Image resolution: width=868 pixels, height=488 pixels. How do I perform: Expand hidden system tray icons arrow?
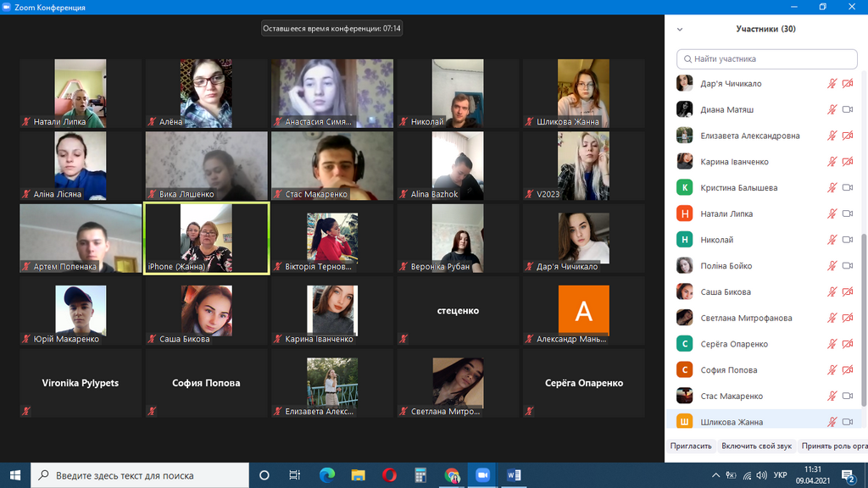pyautogui.click(x=716, y=475)
